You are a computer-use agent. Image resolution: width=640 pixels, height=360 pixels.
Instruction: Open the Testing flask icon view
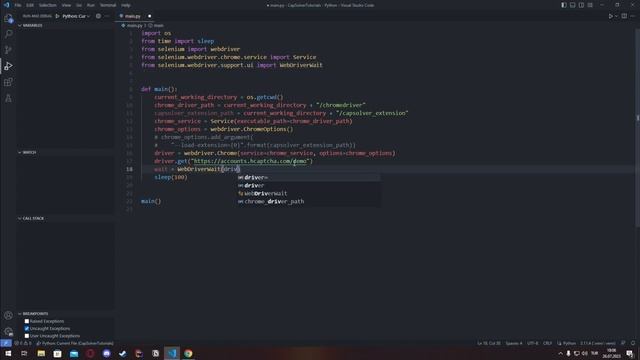8,98
